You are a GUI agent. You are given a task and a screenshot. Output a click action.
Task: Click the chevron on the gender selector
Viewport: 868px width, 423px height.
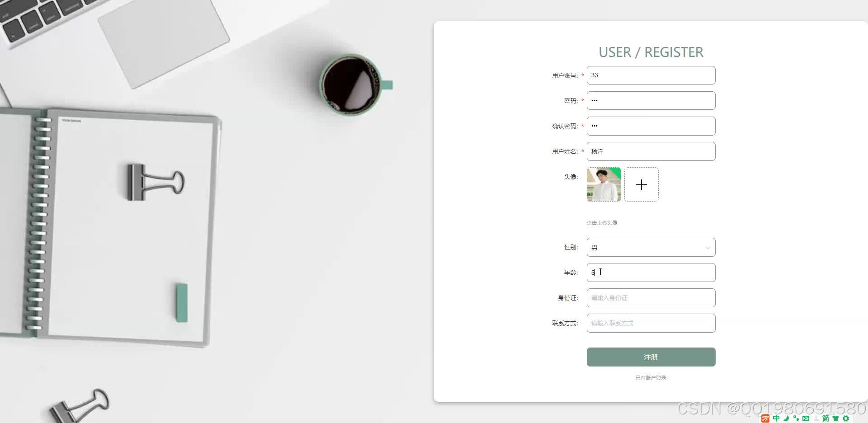pos(708,248)
